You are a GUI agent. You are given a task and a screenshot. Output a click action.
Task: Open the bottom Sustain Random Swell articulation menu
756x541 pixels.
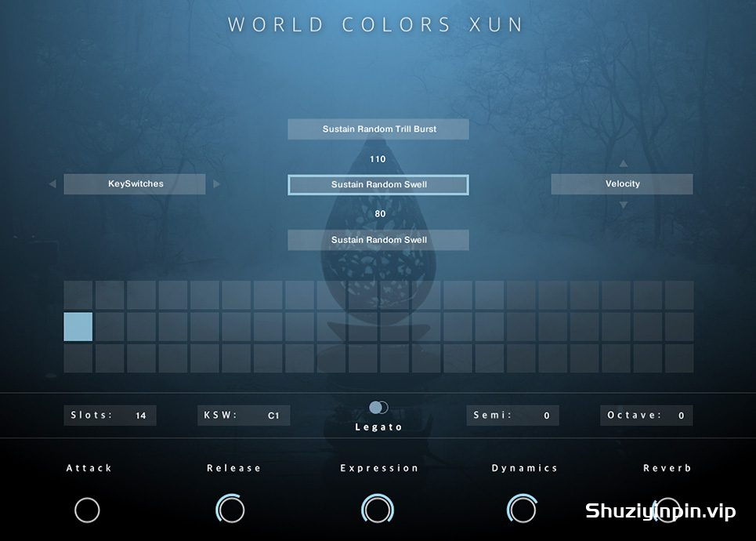pyautogui.click(x=378, y=240)
